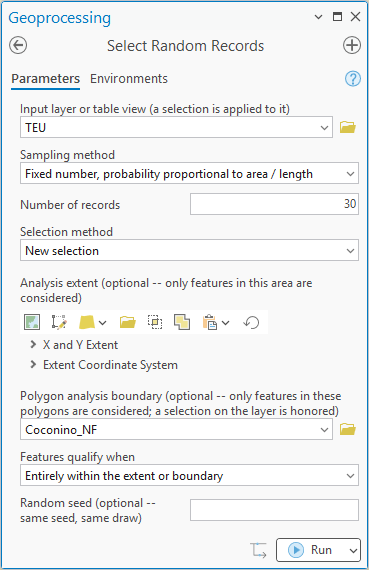Click the intersection of inputs extent icon
The image size is (369, 570).
coord(155,322)
